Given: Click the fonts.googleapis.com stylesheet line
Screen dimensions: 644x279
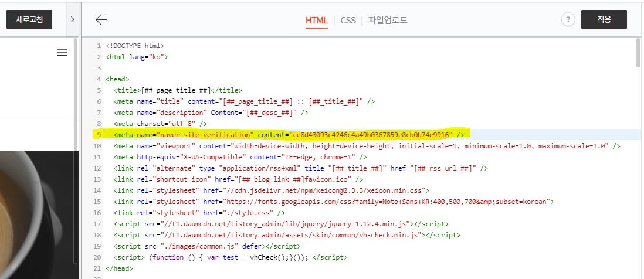Looking at the screenshot, I should click(334, 202).
